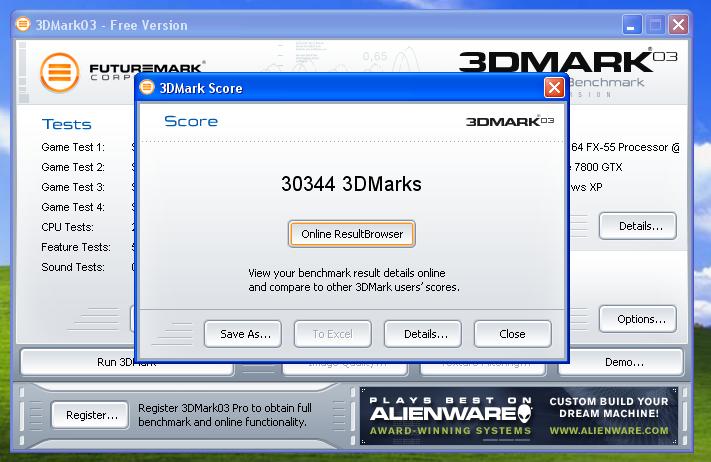711x462 pixels.
Task: Click the 7800 GTX graphics text
Action: pos(598,167)
